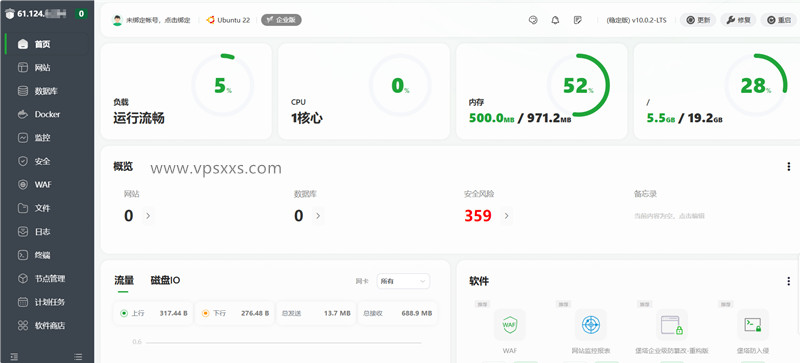
Task: Click the 文件 folder icon in sidebar
Action: 22,208
